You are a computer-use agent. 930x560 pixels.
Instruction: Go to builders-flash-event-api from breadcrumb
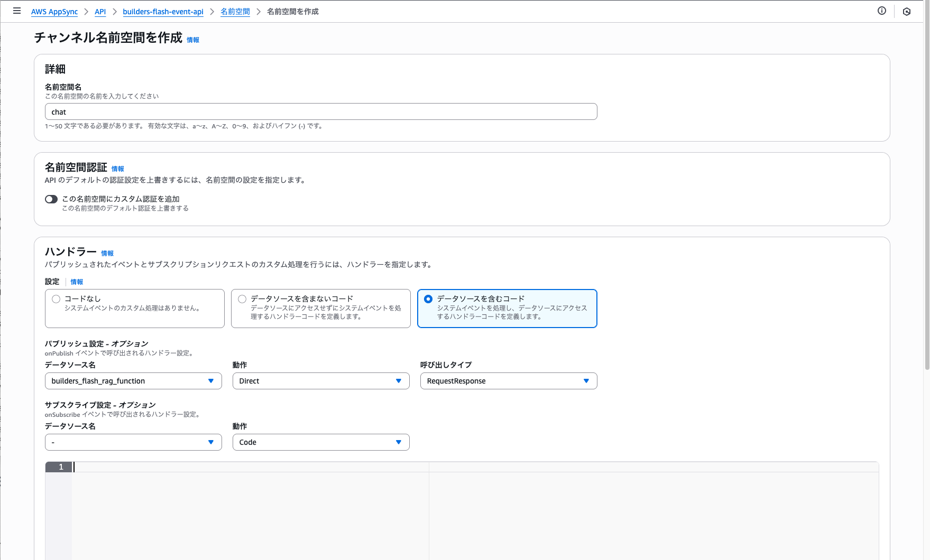tap(163, 11)
